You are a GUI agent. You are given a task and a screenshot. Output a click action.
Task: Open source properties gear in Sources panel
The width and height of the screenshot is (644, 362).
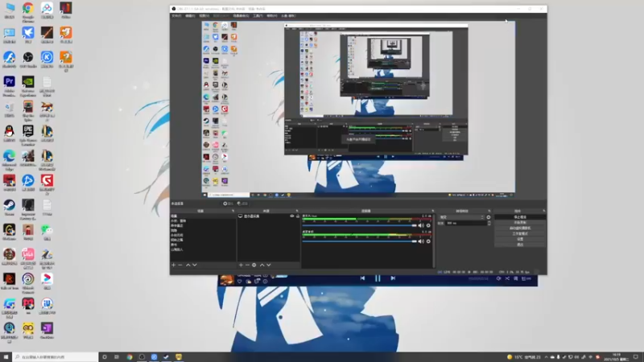click(x=254, y=265)
